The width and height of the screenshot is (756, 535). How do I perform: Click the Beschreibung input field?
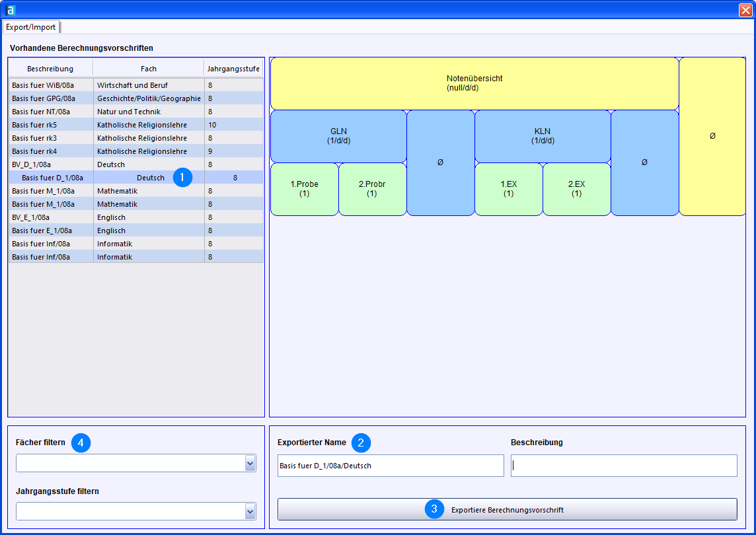click(624, 466)
